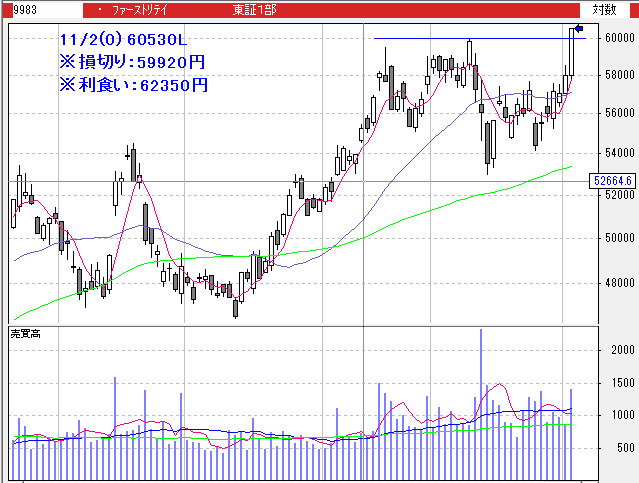The width and height of the screenshot is (639, 483).
Task: Click the newest candlestick near 60000
Action: coord(573,50)
